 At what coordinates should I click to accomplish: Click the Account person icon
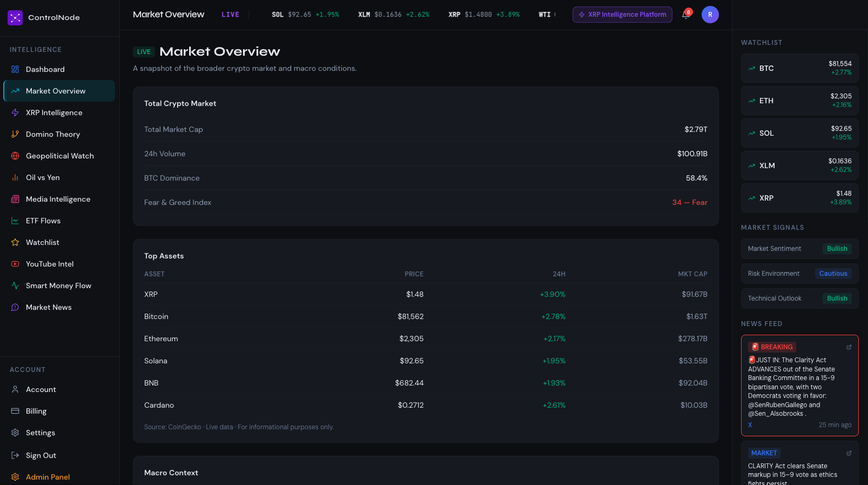(x=15, y=389)
